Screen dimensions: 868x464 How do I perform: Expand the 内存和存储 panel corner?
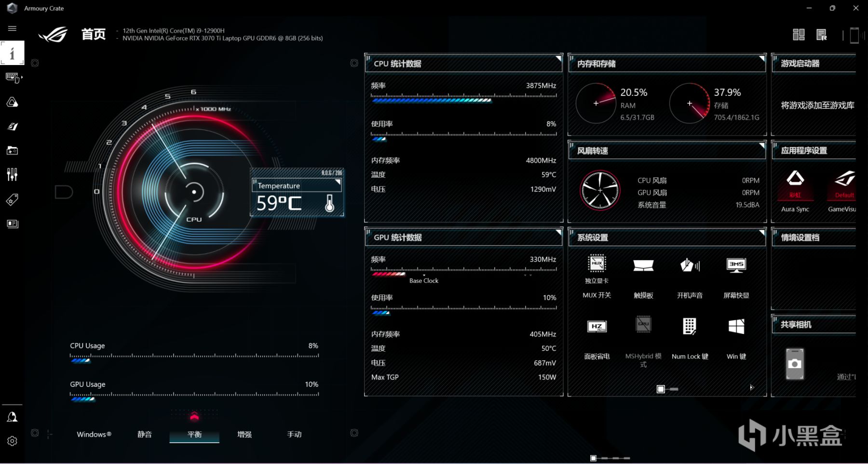pos(762,59)
